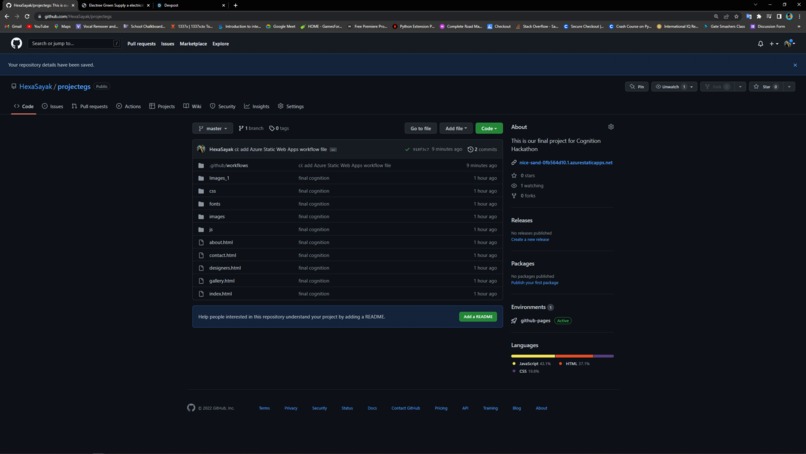
Task: View the 1 branch link
Action: coord(250,129)
